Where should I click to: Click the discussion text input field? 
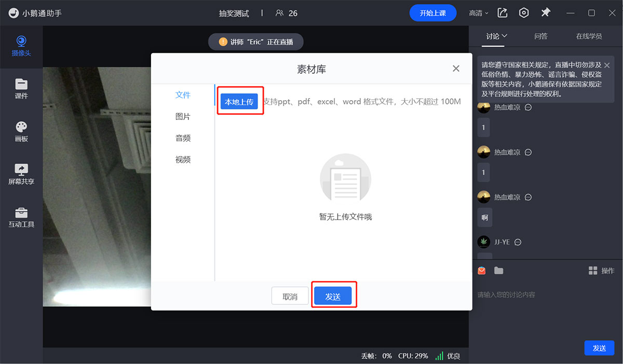[x=545, y=295]
